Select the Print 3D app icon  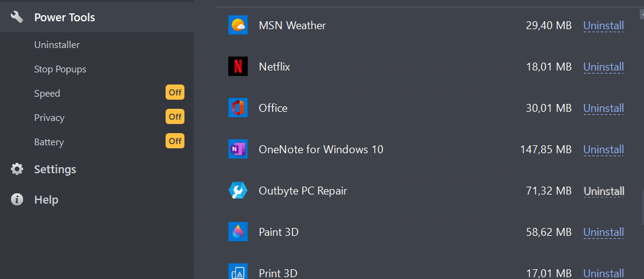[x=238, y=271]
